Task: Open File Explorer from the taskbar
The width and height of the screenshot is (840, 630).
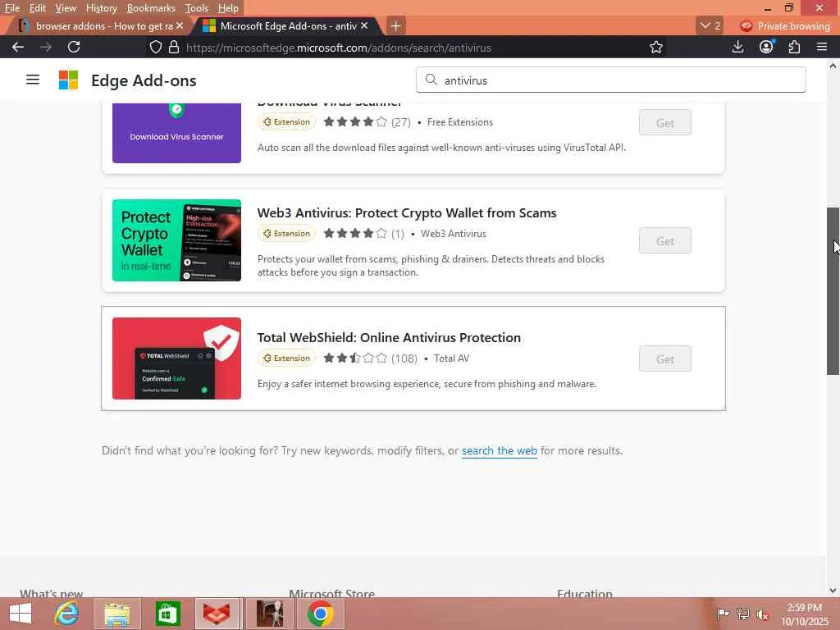Action: [117, 614]
